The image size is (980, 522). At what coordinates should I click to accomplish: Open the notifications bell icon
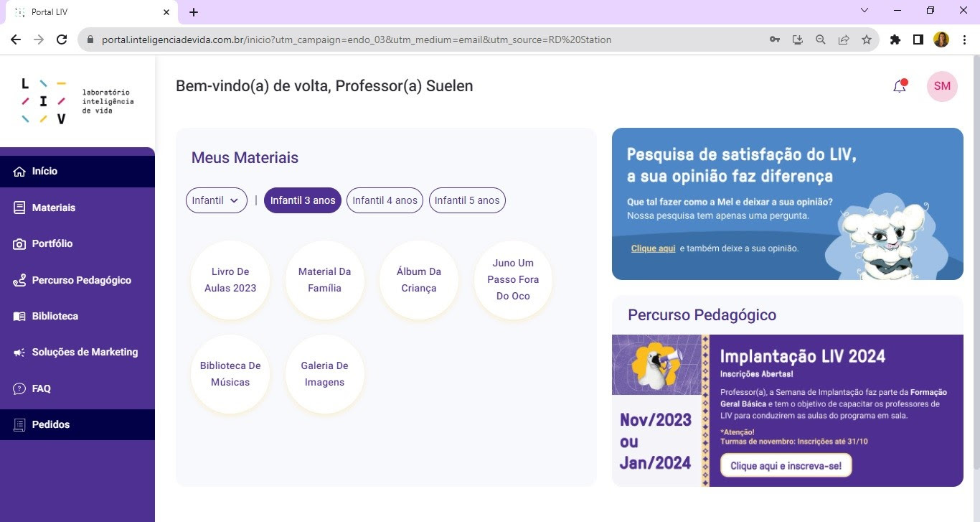point(900,86)
